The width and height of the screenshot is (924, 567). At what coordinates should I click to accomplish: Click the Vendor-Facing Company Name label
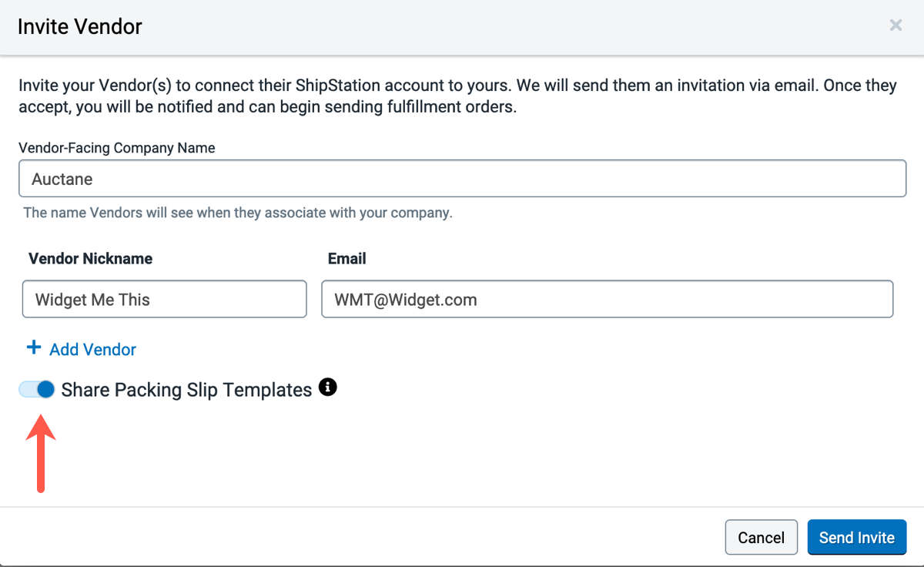tap(117, 148)
